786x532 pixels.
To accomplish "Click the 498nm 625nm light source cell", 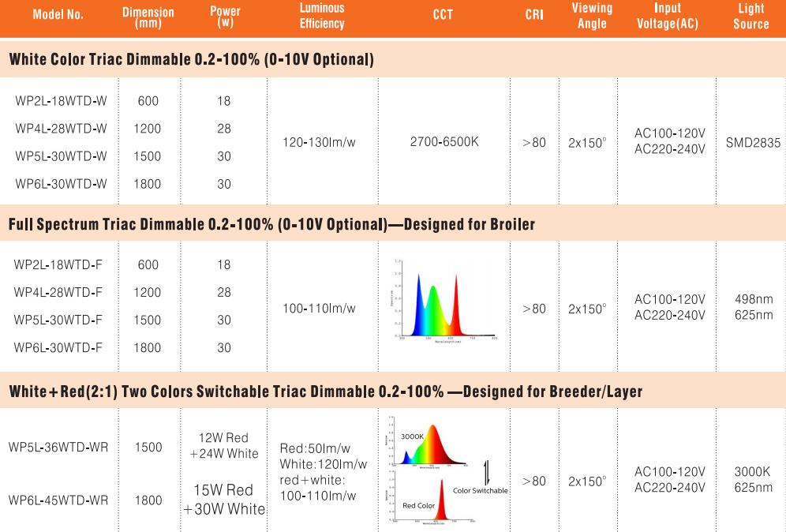I will click(x=754, y=307).
